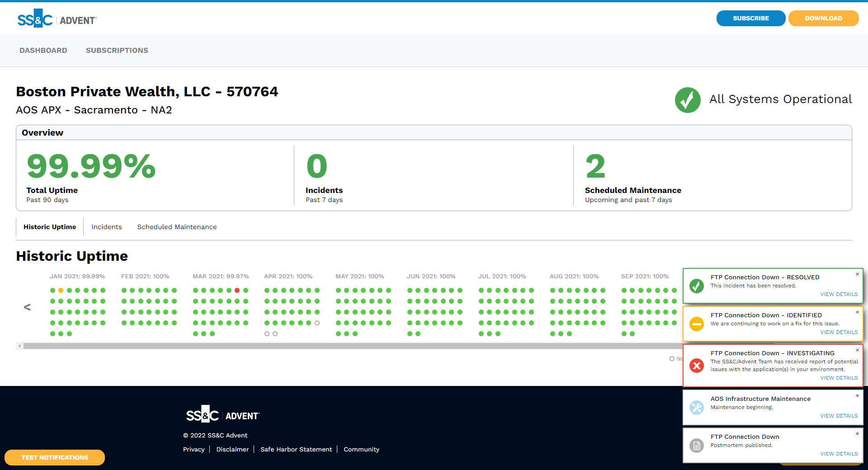Screen dimensions: 868x470
Task: Click TEST NOTIFICATIONS at bottom left
Action: coord(54,457)
